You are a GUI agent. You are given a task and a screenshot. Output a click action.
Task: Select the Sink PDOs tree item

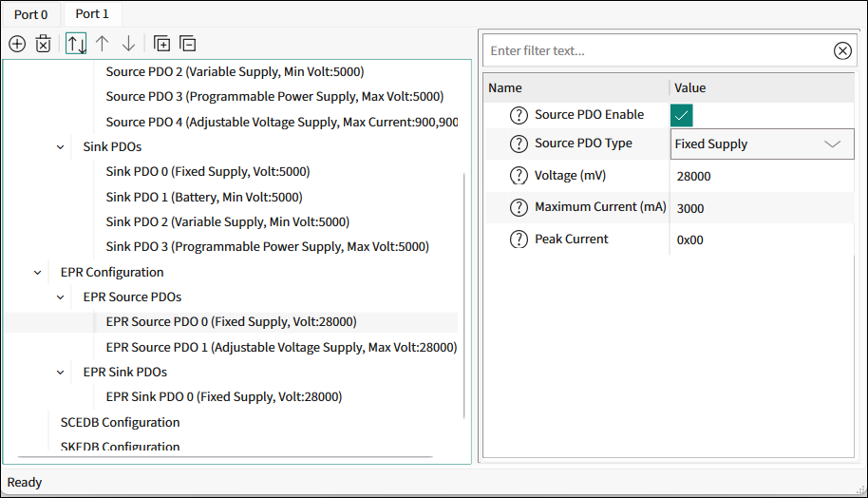(112, 147)
